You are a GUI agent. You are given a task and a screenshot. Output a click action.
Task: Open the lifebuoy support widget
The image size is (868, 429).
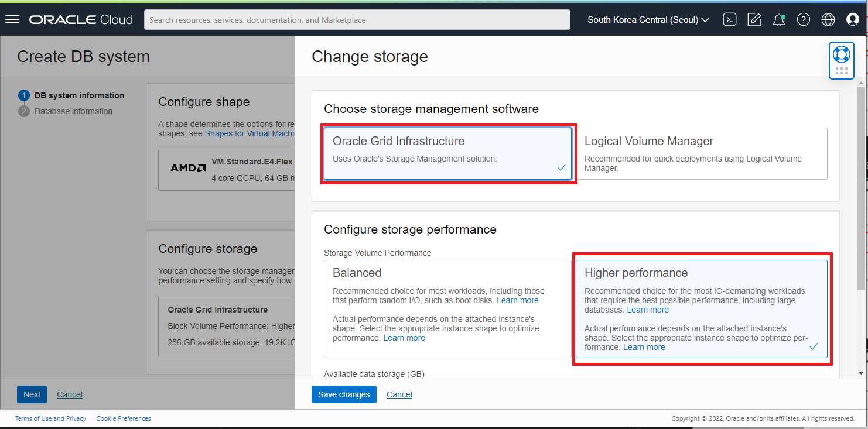[x=842, y=54]
